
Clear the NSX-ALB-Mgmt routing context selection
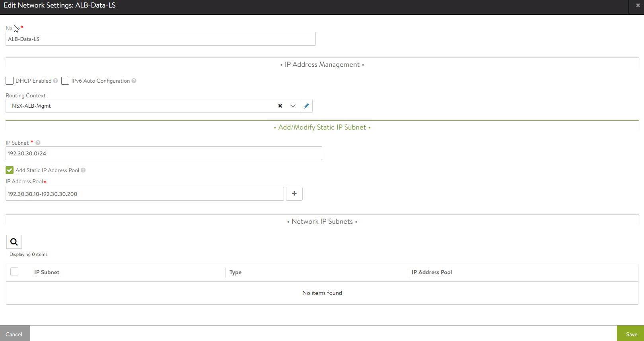(280, 106)
